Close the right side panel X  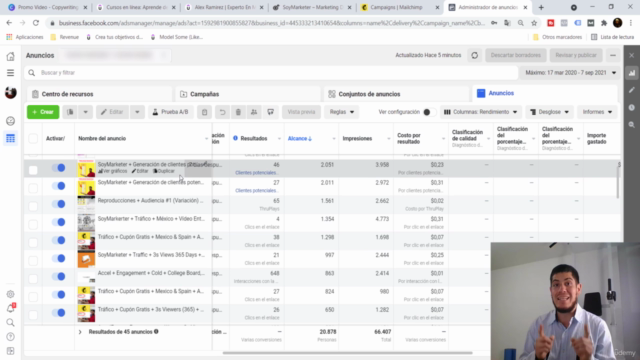pos(632,55)
